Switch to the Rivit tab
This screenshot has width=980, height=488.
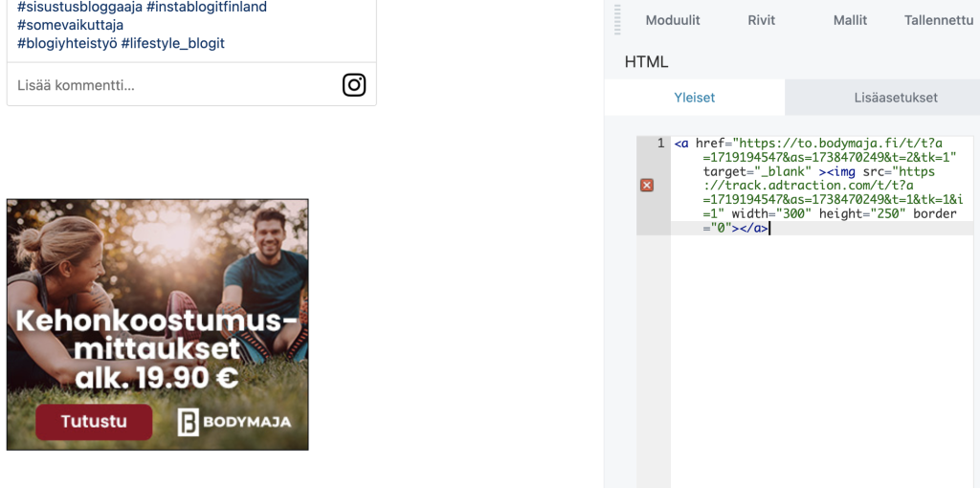(762, 20)
